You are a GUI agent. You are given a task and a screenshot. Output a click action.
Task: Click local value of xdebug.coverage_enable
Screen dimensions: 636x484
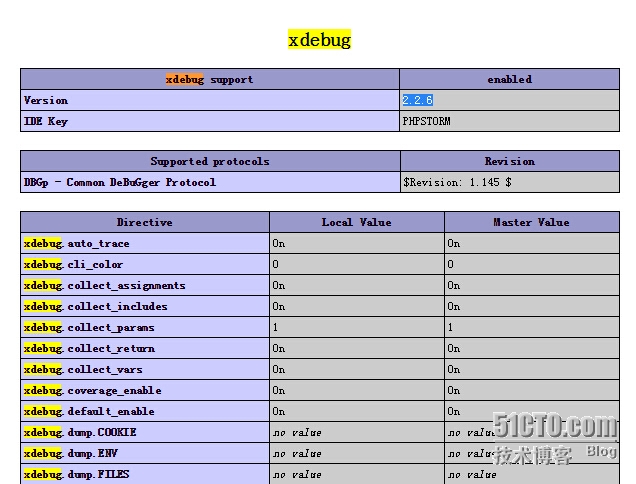(x=279, y=391)
